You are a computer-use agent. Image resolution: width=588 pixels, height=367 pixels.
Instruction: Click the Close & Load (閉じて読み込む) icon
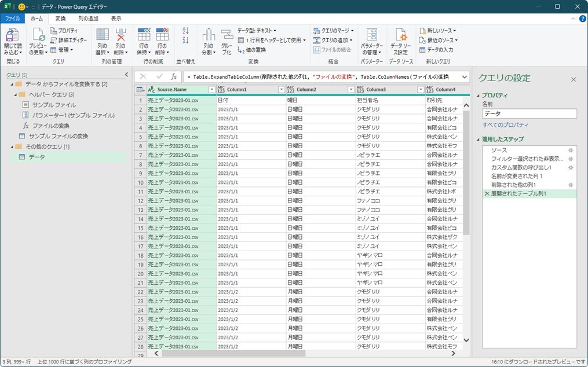13,35
